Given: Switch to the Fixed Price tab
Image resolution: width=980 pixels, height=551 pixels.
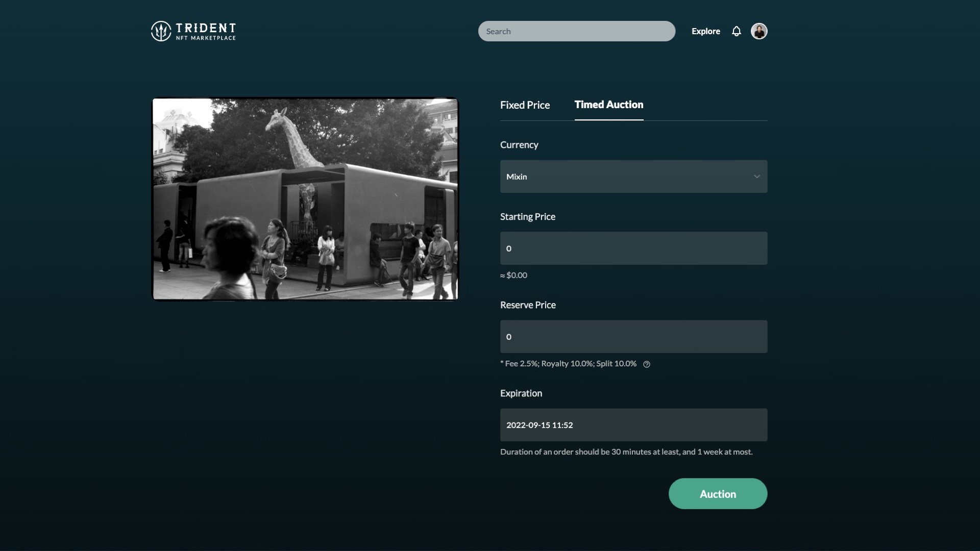Looking at the screenshot, I should click(x=525, y=105).
